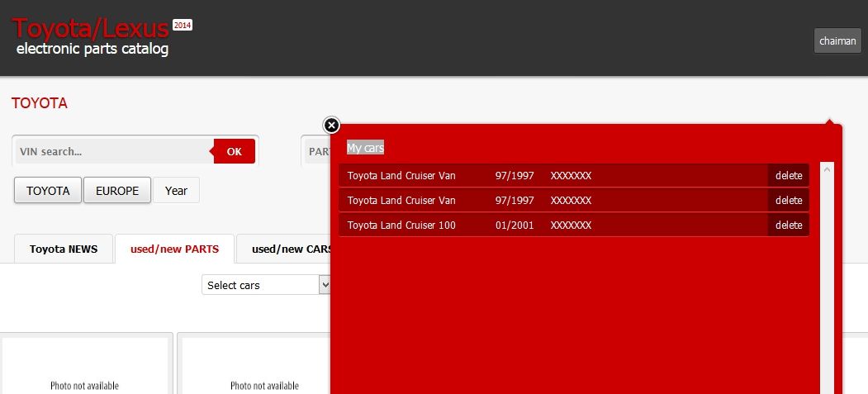Select the Toyota Land Cruiser 100 entry

pyautogui.click(x=401, y=225)
